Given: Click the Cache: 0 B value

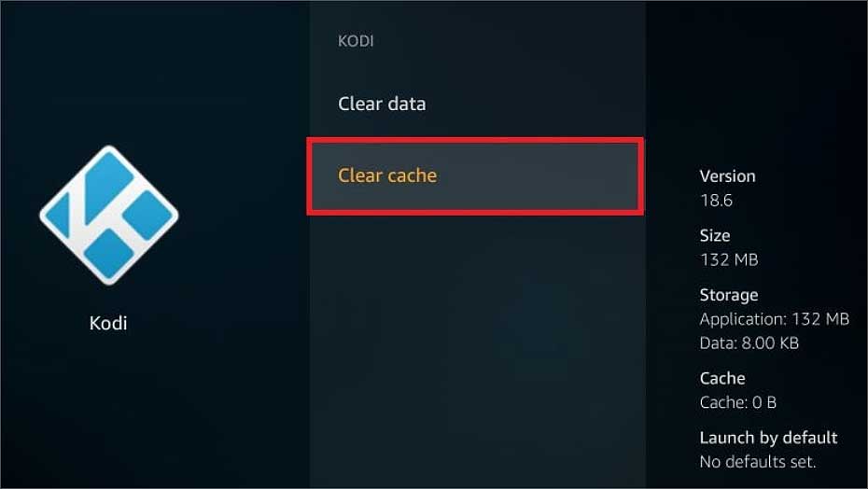Looking at the screenshot, I should (738, 402).
